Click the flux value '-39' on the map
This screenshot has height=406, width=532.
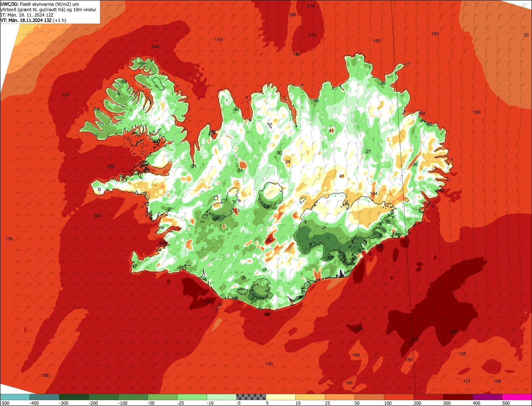(382, 83)
